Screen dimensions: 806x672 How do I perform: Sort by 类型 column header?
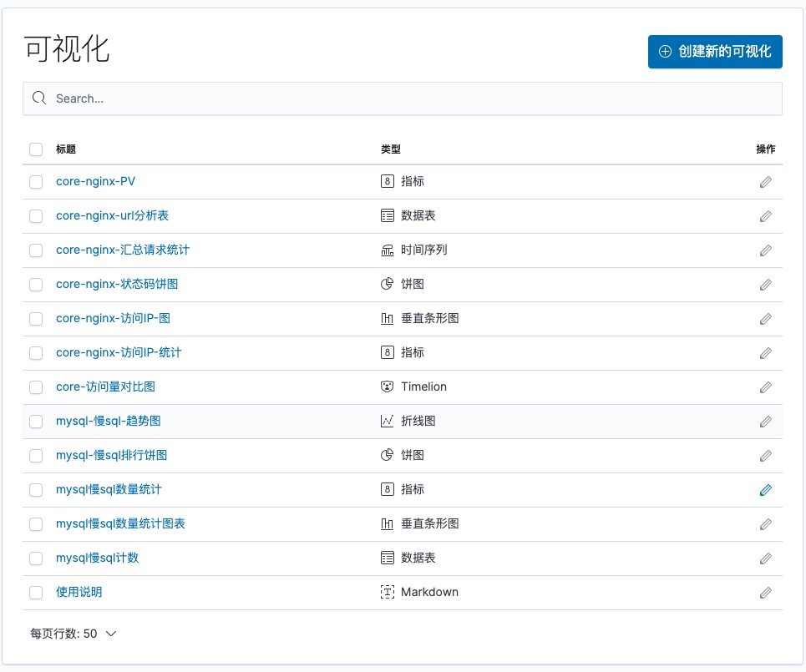[391, 149]
